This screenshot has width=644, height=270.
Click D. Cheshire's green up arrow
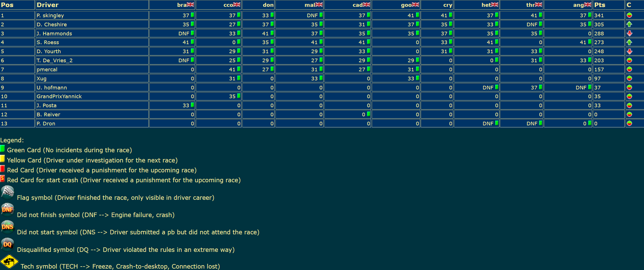point(629,24)
